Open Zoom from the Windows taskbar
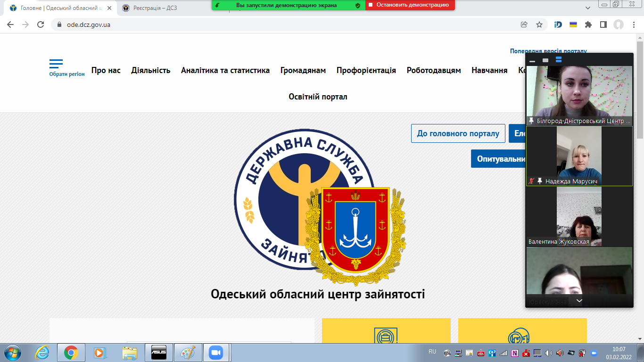Image resolution: width=644 pixels, height=362 pixels. tap(215, 352)
